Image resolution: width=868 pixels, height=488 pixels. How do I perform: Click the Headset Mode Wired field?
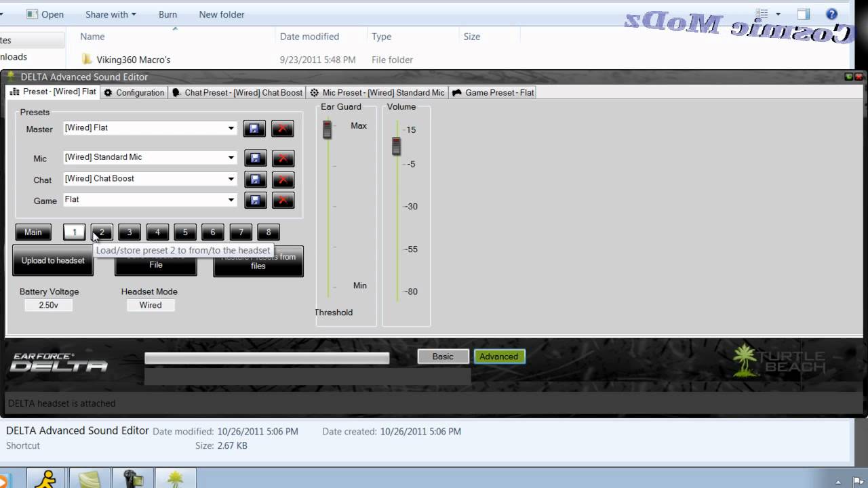pos(151,306)
